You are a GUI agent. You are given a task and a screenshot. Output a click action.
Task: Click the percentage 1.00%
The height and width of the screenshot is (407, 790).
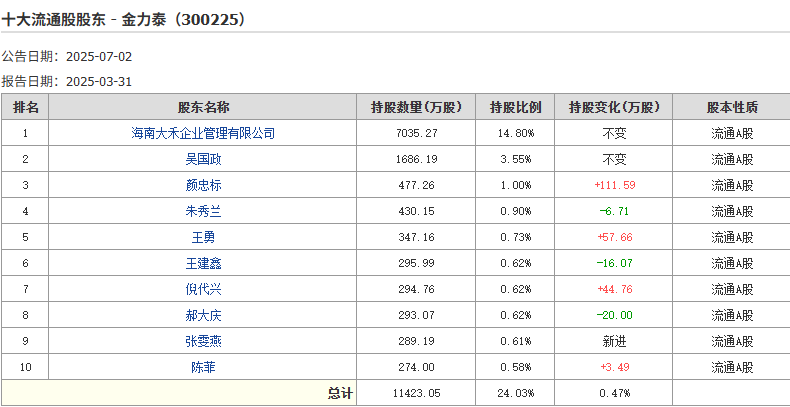click(x=515, y=185)
